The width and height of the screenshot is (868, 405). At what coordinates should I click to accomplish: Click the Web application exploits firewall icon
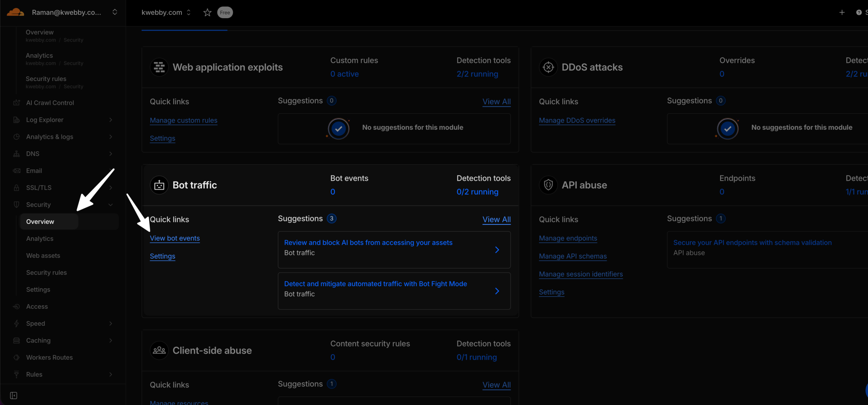pos(159,67)
